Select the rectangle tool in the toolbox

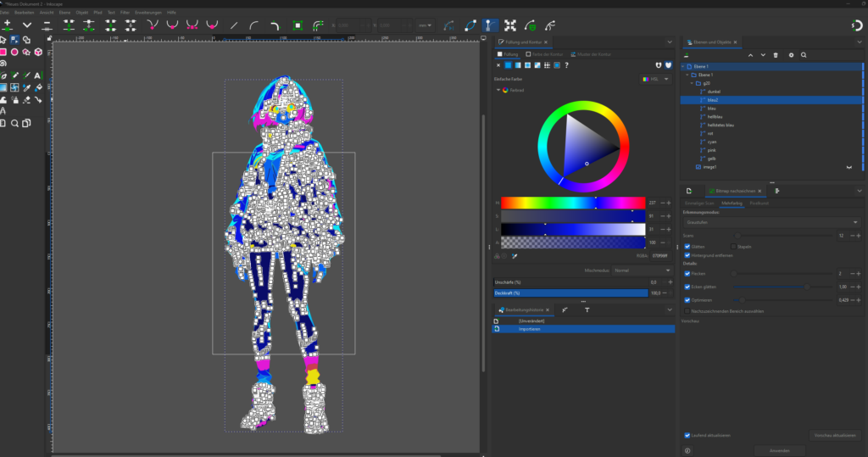[x=3, y=52]
